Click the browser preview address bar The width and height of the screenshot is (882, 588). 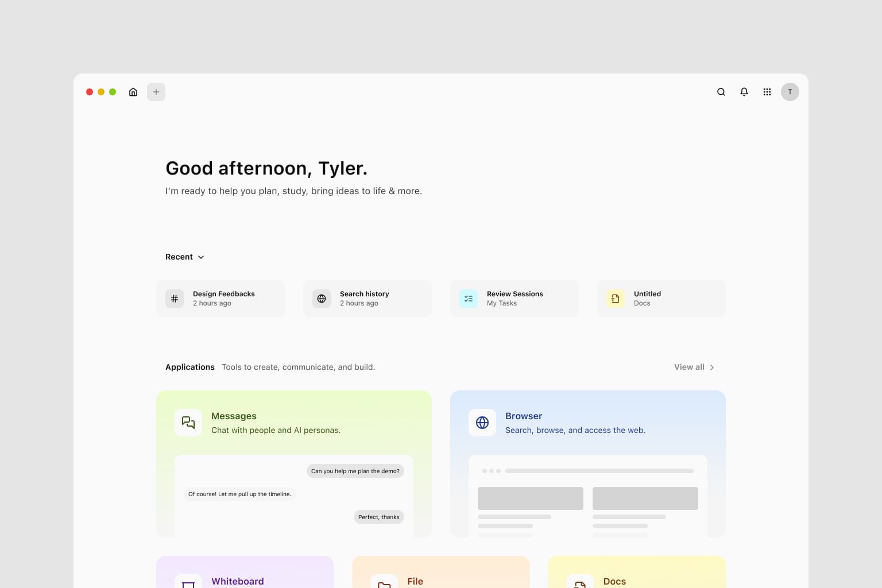click(x=599, y=471)
